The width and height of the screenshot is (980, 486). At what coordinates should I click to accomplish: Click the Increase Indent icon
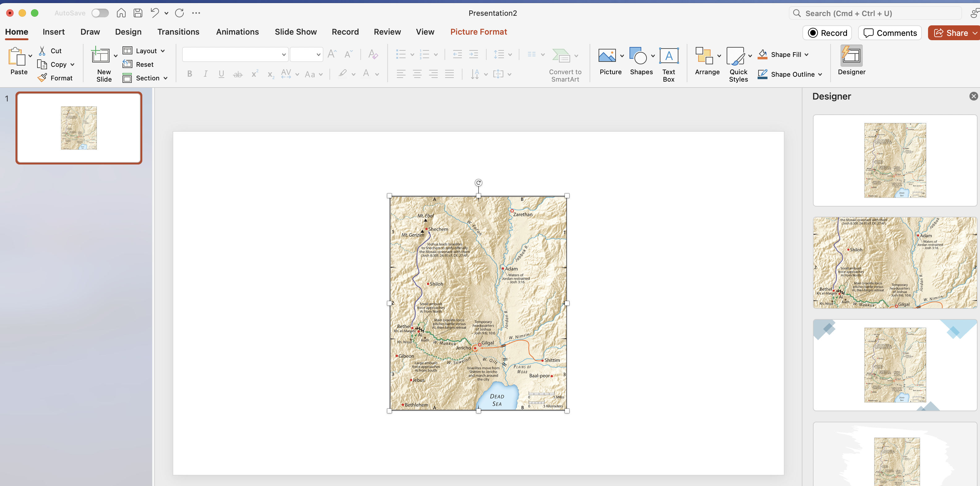pyautogui.click(x=474, y=54)
